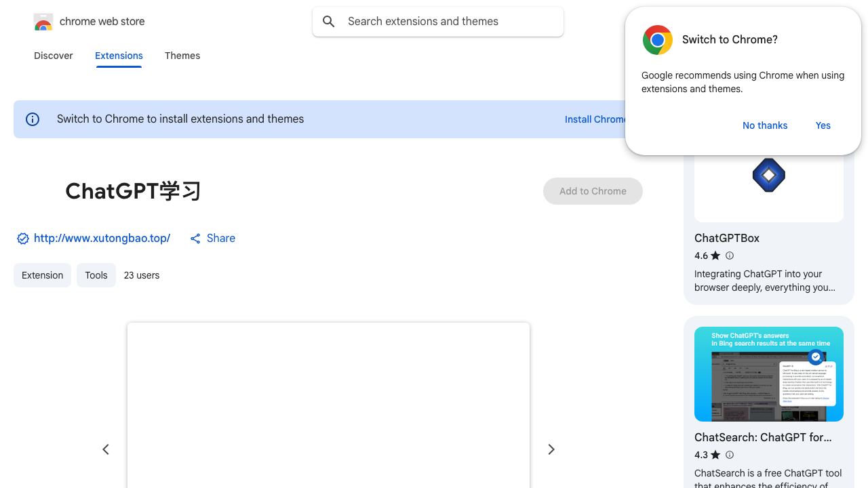The width and height of the screenshot is (868, 488).
Task: Click the 'ChatGPT学习' heading
Action: [x=133, y=191]
